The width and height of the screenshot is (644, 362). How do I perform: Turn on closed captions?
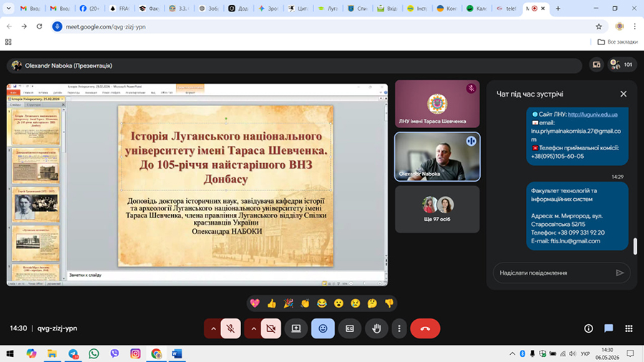click(349, 328)
